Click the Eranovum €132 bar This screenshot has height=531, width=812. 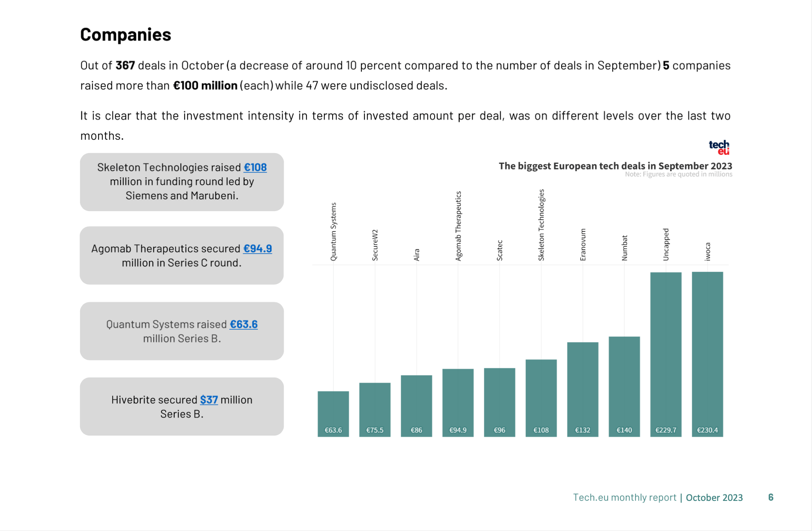pyautogui.click(x=583, y=389)
